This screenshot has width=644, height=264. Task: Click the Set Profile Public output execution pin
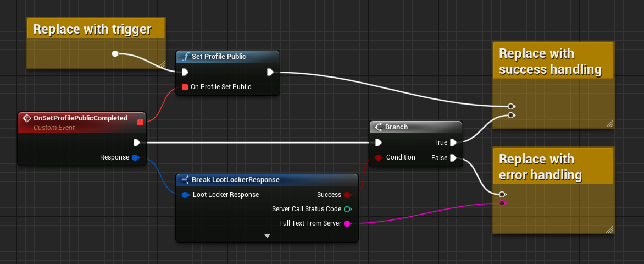coord(270,72)
